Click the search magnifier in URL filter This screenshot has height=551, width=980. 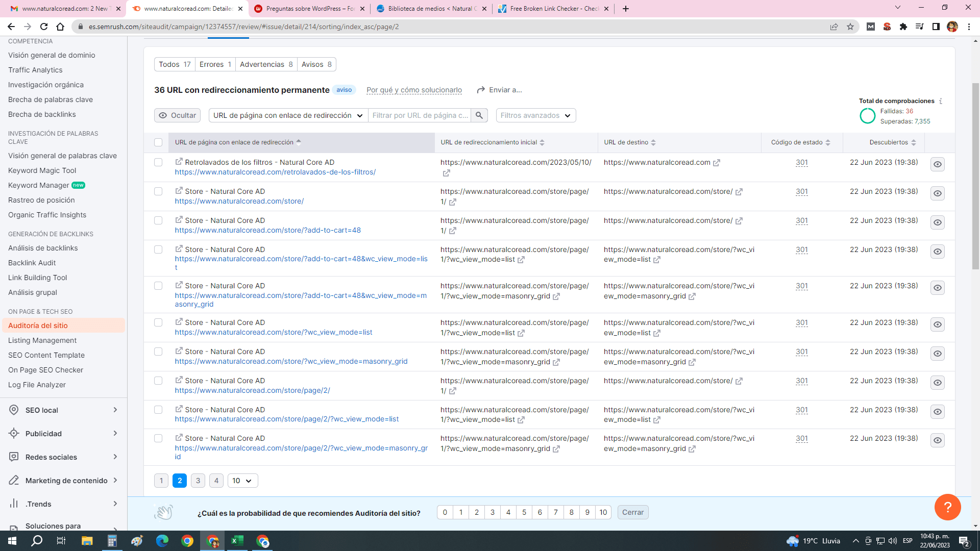coord(479,115)
